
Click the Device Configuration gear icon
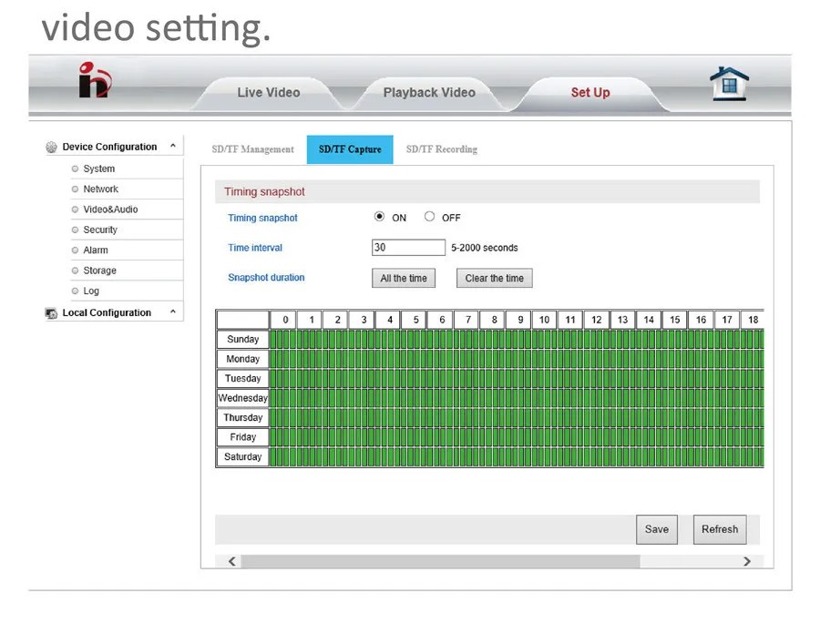pyautogui.click(x=51, y=147)
